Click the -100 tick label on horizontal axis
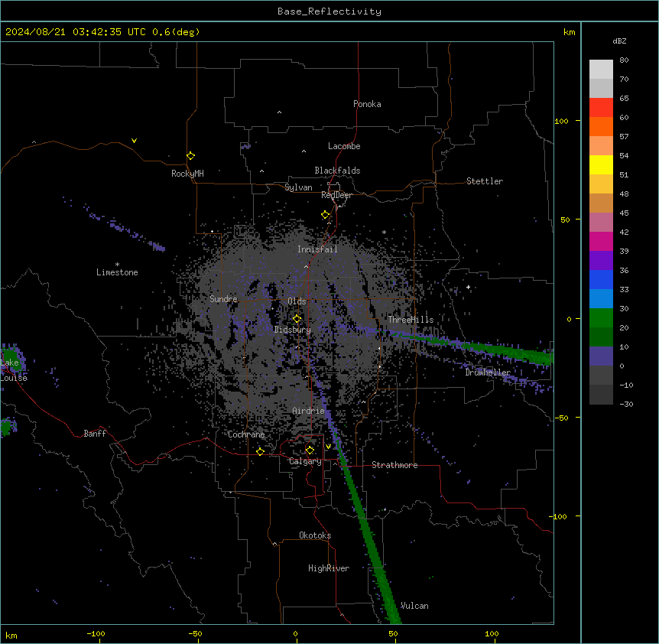 [96, 634]
